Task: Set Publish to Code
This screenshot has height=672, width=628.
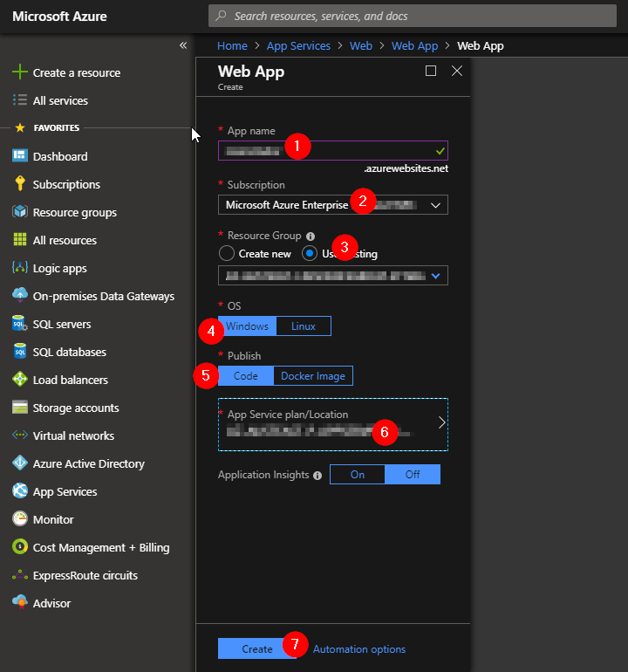Action: [245, 376]
